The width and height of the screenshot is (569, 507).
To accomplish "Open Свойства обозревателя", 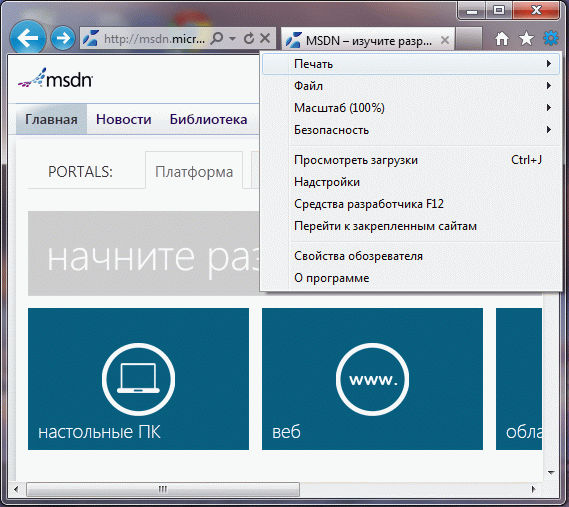I will 411,256.
